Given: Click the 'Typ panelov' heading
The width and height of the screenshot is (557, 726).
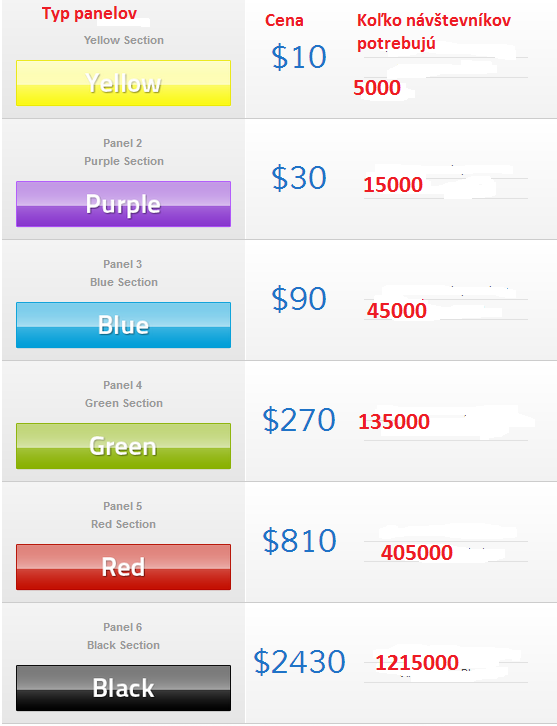Looking at the screenshot, I should (89, 13).
